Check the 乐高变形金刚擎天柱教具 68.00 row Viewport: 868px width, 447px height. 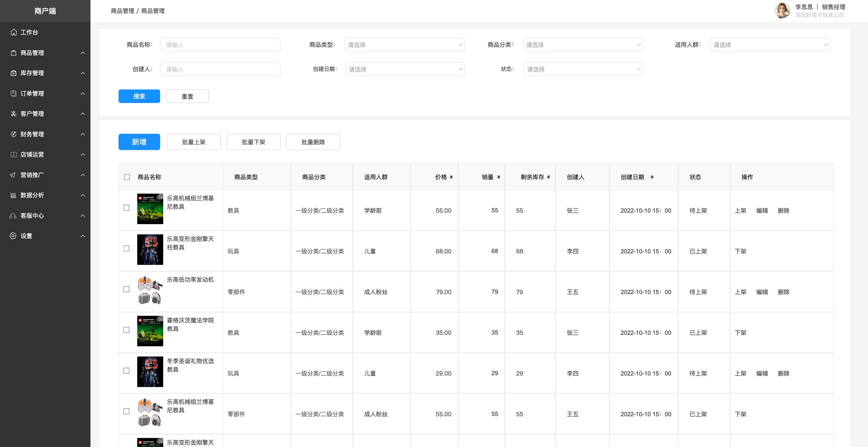pyautogui.click(x=126, y=249)
